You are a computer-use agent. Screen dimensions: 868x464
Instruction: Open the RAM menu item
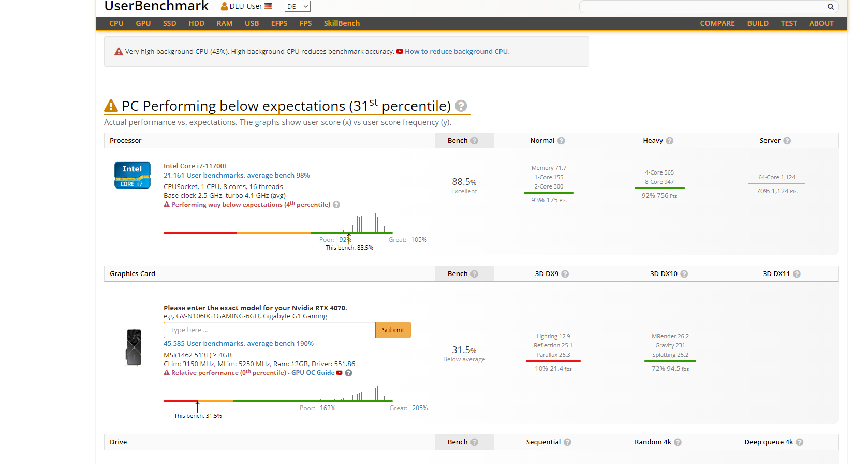pos(225,23)
